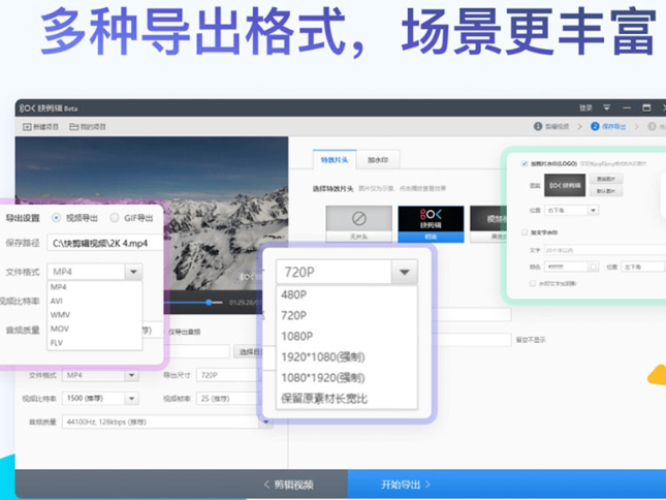Open the text watermark 位置 dropdown
The height and width of the screenshot is (500, 666).
(x=643, y=267)
